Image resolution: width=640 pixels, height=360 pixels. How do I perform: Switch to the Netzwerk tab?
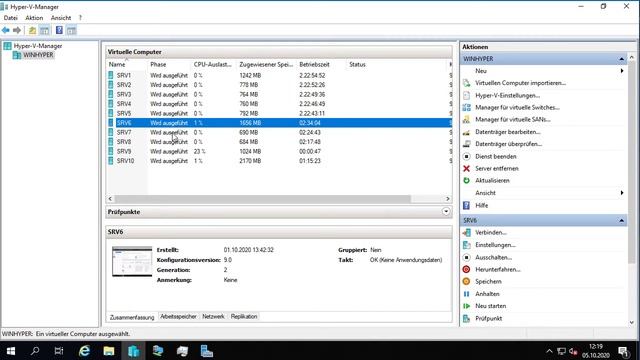pyautogui.click(x=213, y=316)
